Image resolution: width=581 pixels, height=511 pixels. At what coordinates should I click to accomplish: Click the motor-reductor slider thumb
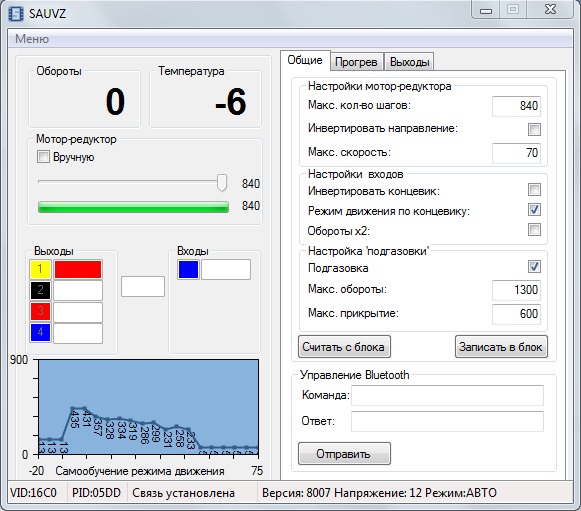(222, 182)
